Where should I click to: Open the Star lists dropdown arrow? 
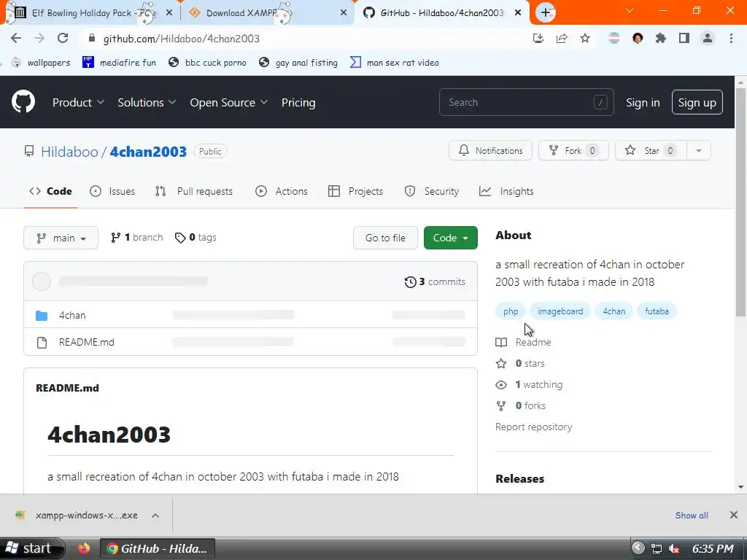pyautogui.click(x=698, y=150)
